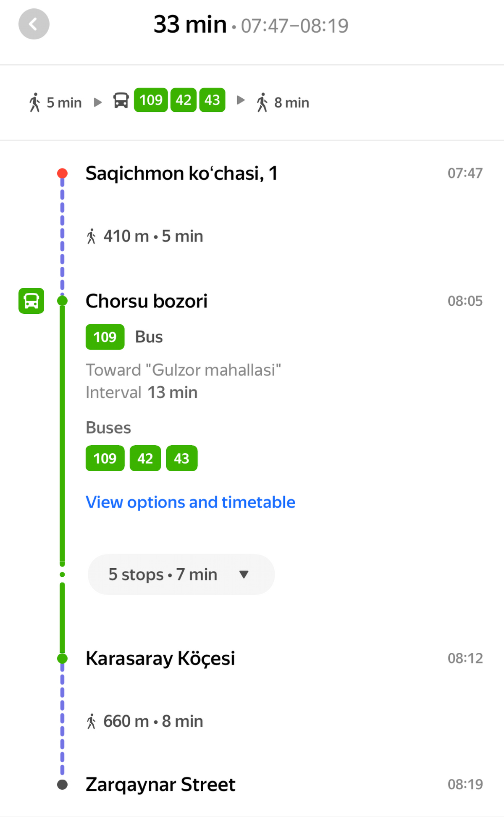Tap the first walking icon showing 5 min
504x822 pixels.
tap(35, 102)
